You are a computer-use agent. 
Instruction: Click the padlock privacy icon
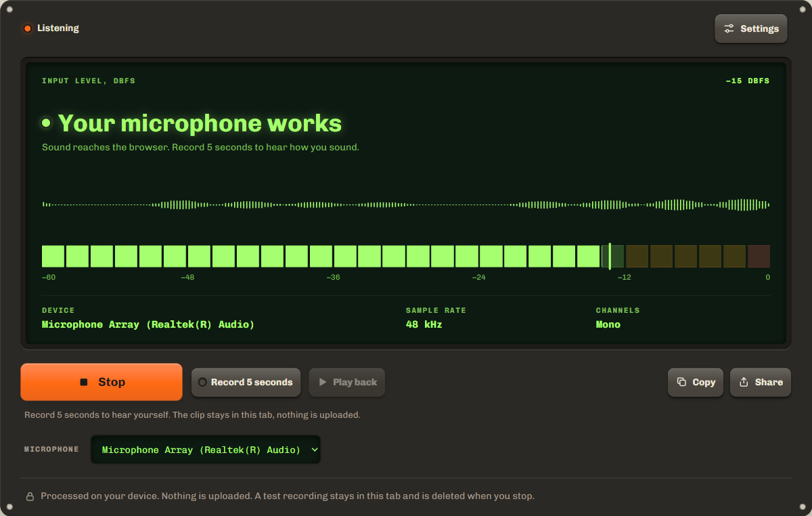tap(30, 496)
